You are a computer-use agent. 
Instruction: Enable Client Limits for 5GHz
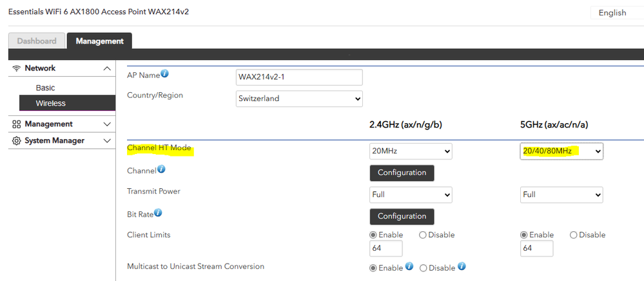pos(523,235)
